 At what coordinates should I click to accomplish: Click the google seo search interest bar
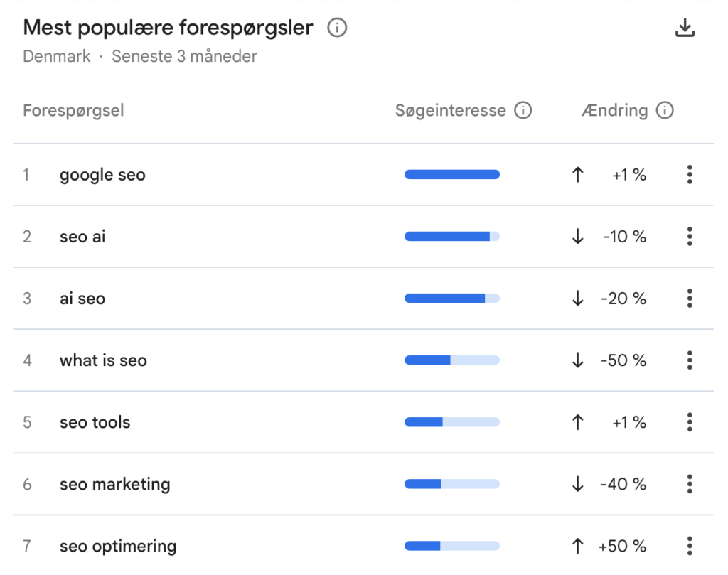[451, 175]
